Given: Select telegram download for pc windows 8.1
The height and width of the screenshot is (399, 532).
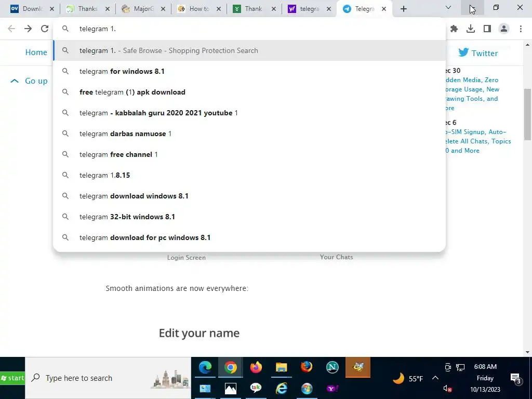Looking at the screenshot, I should [249, 237].
